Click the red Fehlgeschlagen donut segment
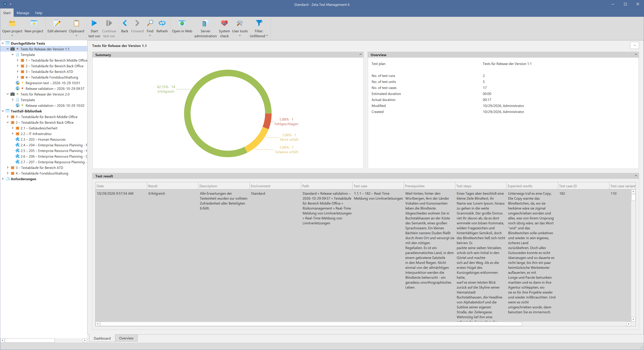 tap(267, 121)
